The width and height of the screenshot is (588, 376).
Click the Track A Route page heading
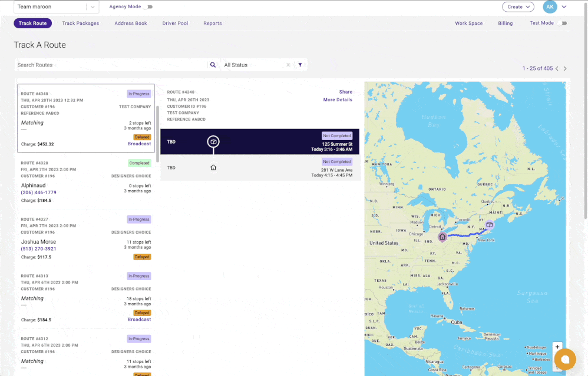(39, 45)
